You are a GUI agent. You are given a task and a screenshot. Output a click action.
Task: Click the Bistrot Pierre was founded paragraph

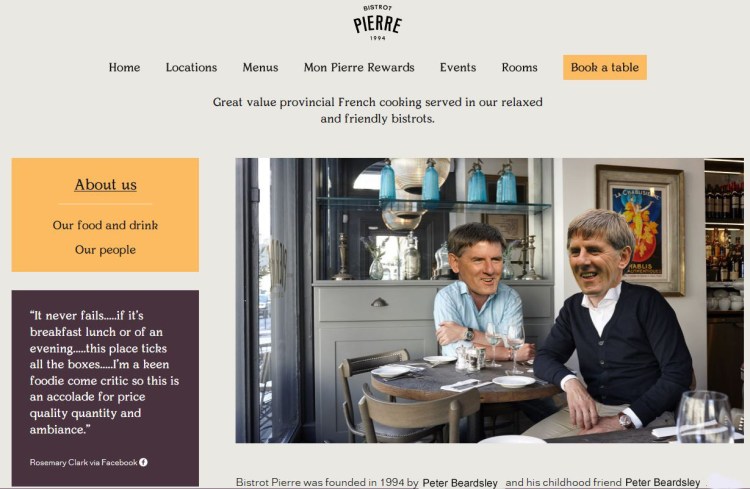pyautogui.click(x=471, y=482)
